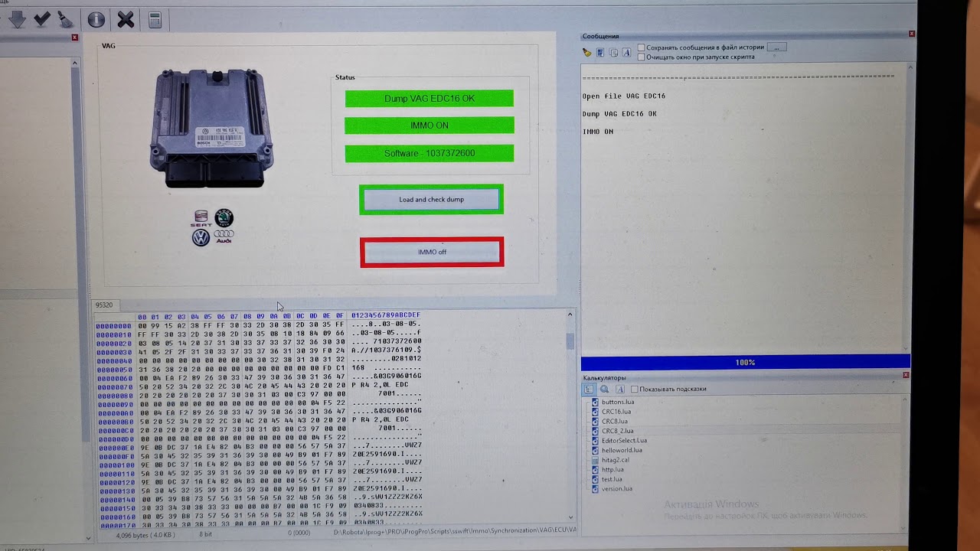Click the Dump VAG EDC16 OK status bar
This screenshot has width=980, height=551.
click(429, 98)
